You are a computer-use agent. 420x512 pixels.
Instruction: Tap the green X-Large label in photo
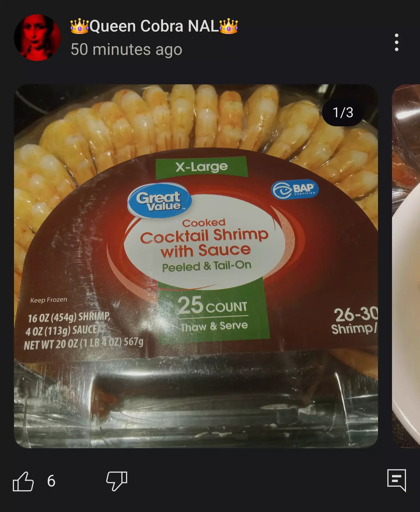point(202,167)
